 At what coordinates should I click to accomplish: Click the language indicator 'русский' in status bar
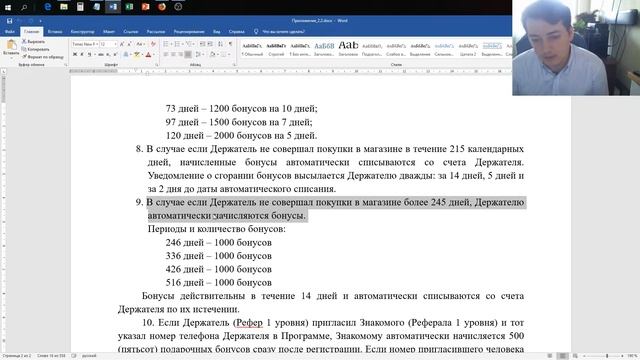click(x=89, y=356)
